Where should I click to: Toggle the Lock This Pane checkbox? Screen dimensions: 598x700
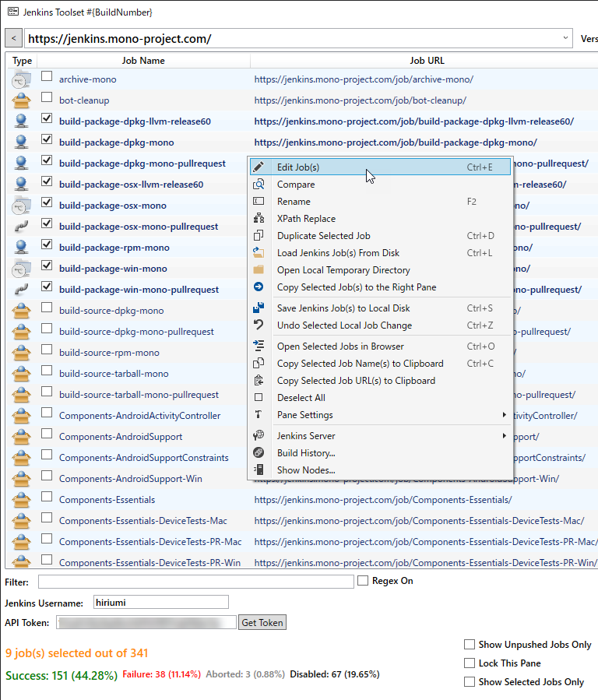469,663
